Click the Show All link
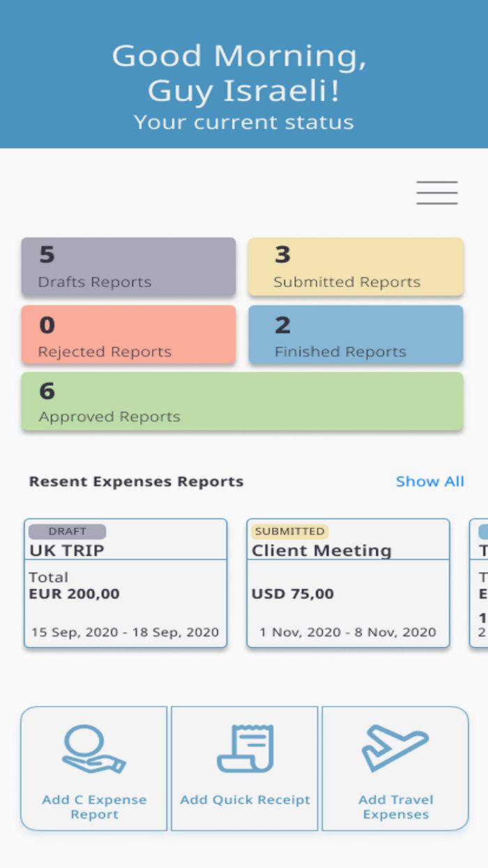 click(429, 481)
